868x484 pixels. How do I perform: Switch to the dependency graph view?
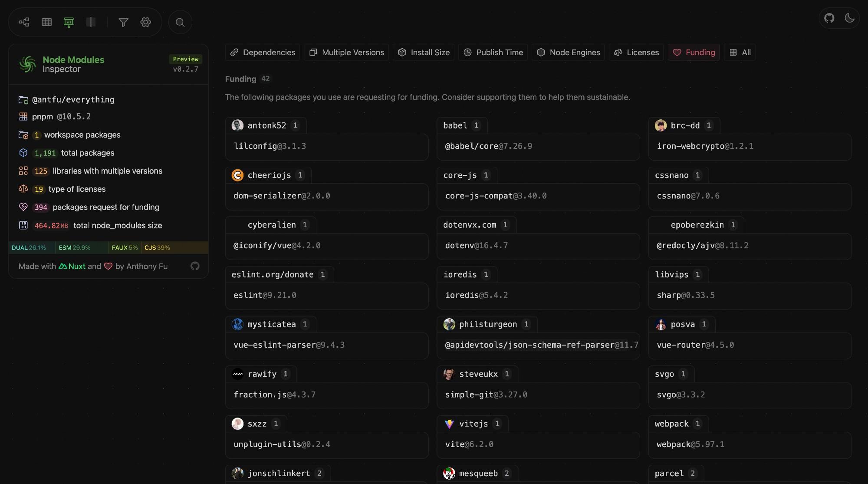[x=24, y=22]
